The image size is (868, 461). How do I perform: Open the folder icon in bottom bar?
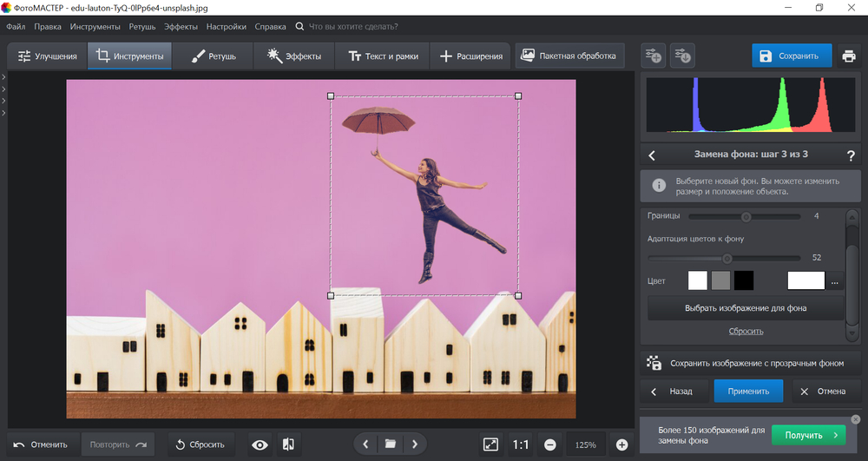pyautogui.click(x=391, y=445)
